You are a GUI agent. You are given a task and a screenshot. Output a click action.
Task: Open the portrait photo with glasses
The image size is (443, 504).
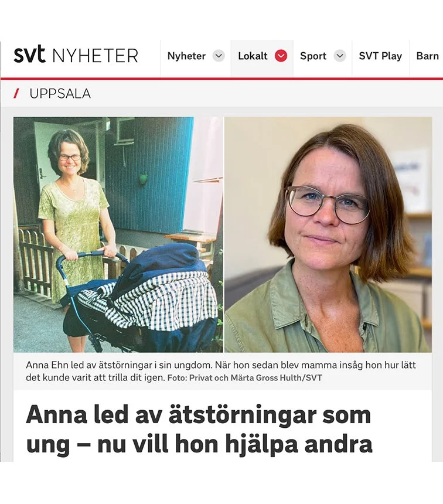point(328,234)
